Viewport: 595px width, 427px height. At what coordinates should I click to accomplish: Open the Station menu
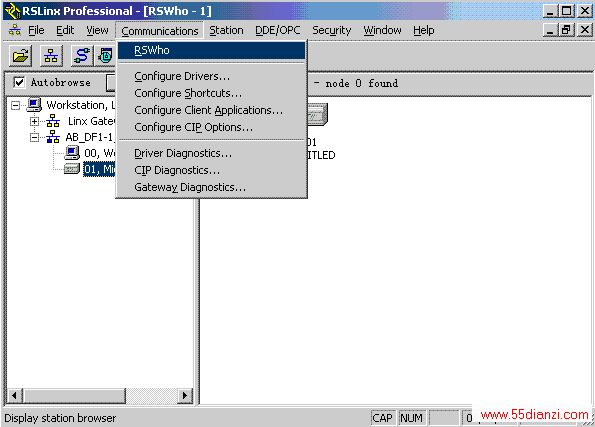point(226,30)
